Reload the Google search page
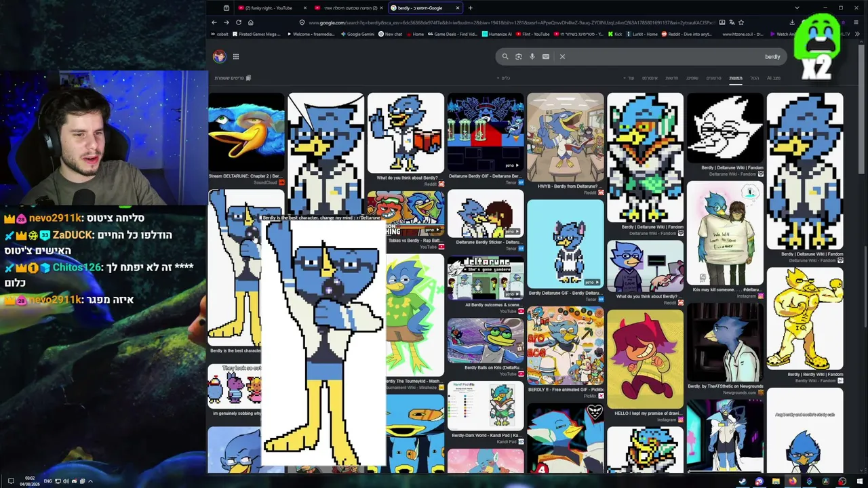This screenshot has height=488, width=868. coord(239,22)
